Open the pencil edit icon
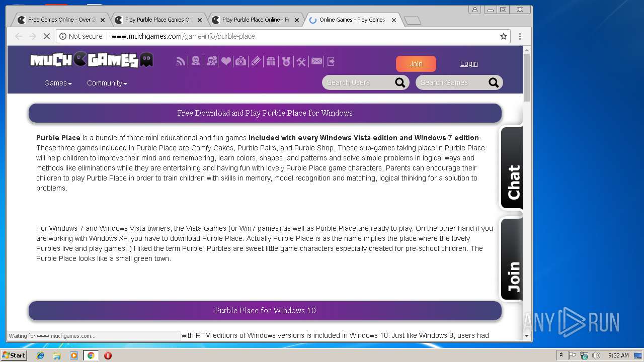Image resolution: width=644 pixels, height=362 pixels. (x=256, y=61)
